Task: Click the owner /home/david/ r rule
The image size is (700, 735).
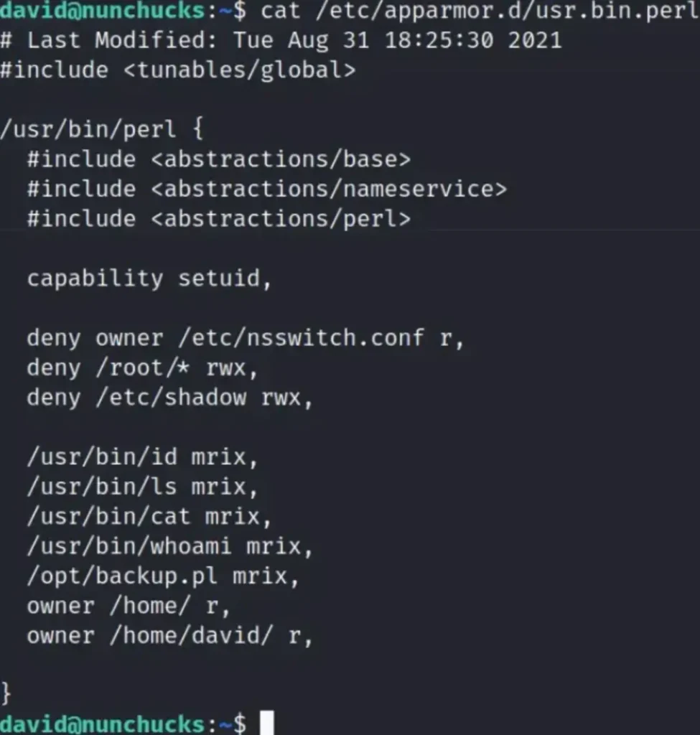Action: click(x=170, y=636)
